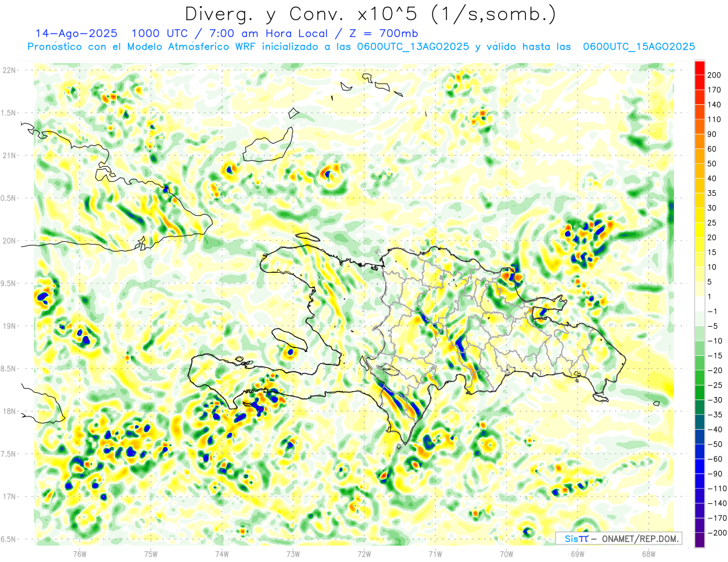Image resolution: width=728 pixels, height=562 pixels.
Task: Click the '6.5N' latitude axis label
Action: click(x=8, y=539)
